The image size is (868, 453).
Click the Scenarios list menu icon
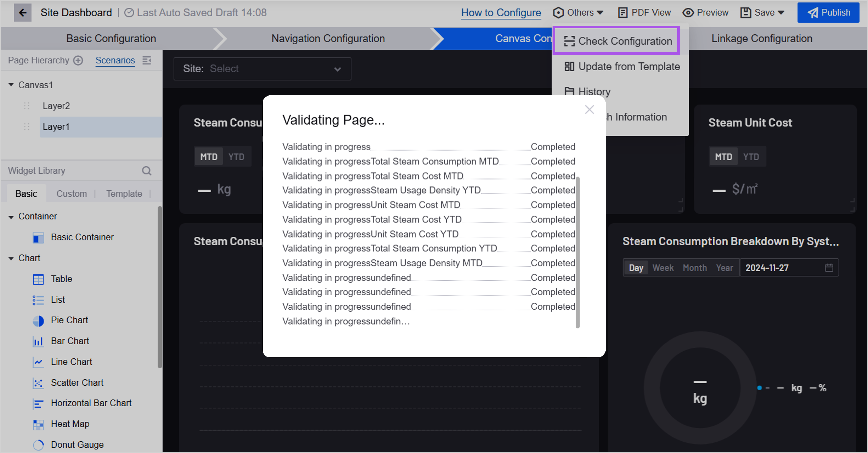click(147, 60)
